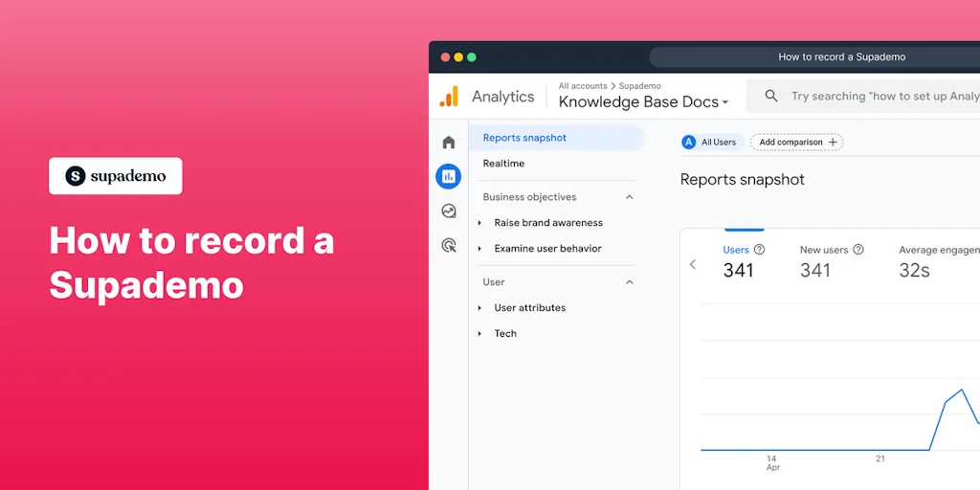Open the Realtime report
Image resolution: width=980 pixels, height=490 pixels.
pyautogui.click(x=503, y=164)
